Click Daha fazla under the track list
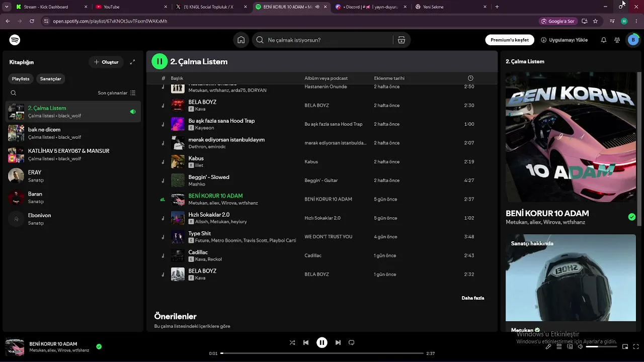Screen dimensions: 644x362 [473, 298]
